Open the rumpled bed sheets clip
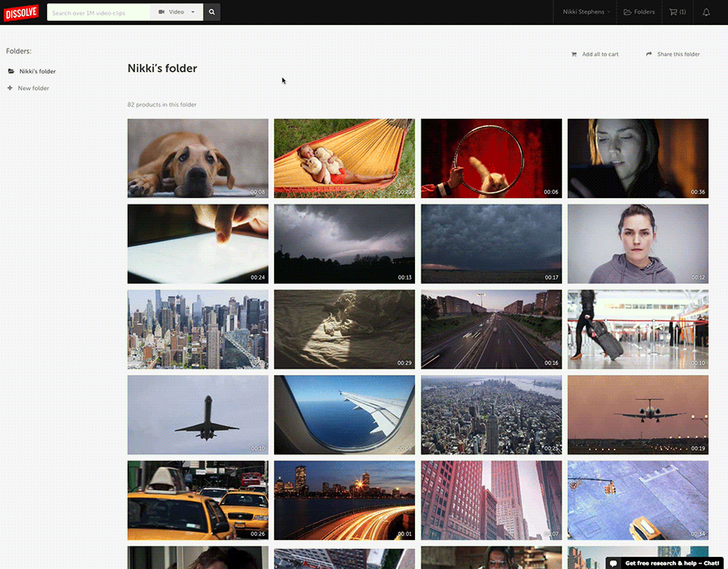728x569 pixels. tap(345, 329)
